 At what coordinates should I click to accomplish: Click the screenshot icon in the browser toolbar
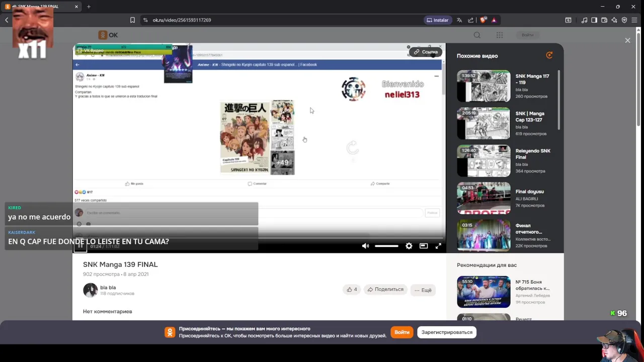point(568,20)
